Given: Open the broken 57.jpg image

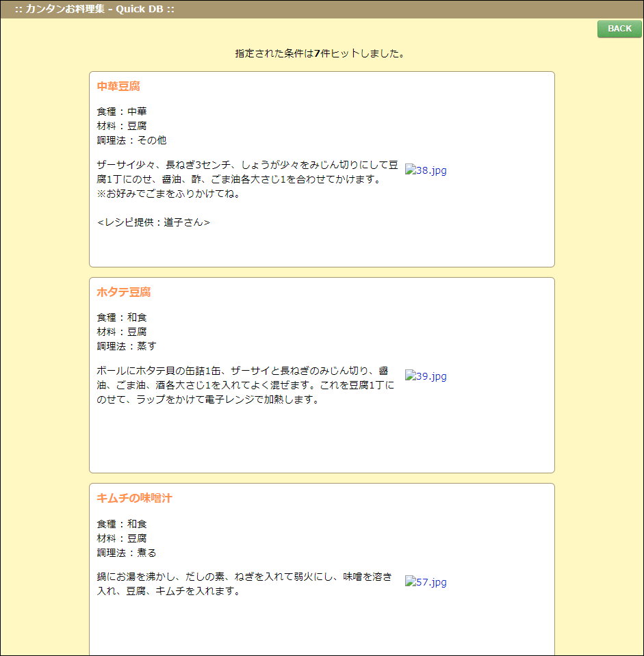Looking at the screenshot, I should tap(426, 582).
